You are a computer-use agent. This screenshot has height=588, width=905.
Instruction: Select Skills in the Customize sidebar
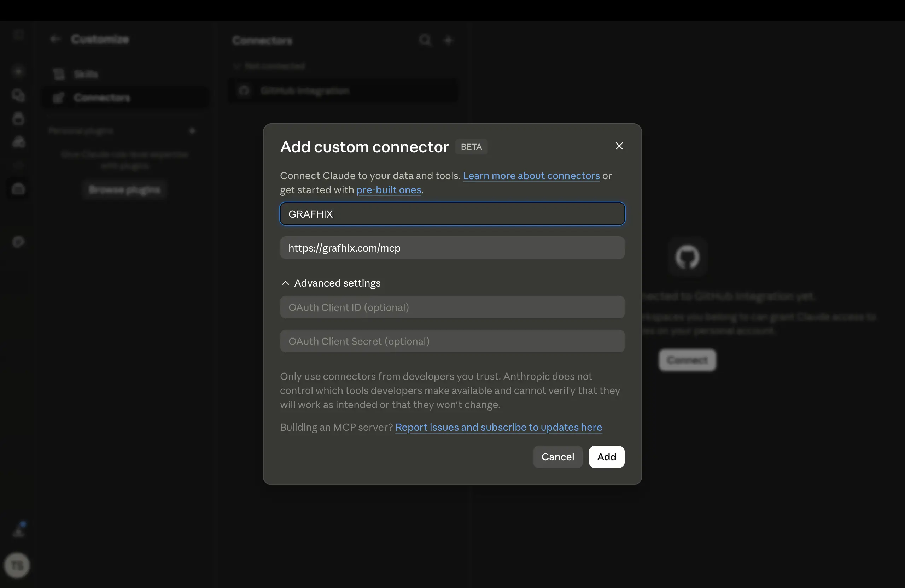[125, 74]
